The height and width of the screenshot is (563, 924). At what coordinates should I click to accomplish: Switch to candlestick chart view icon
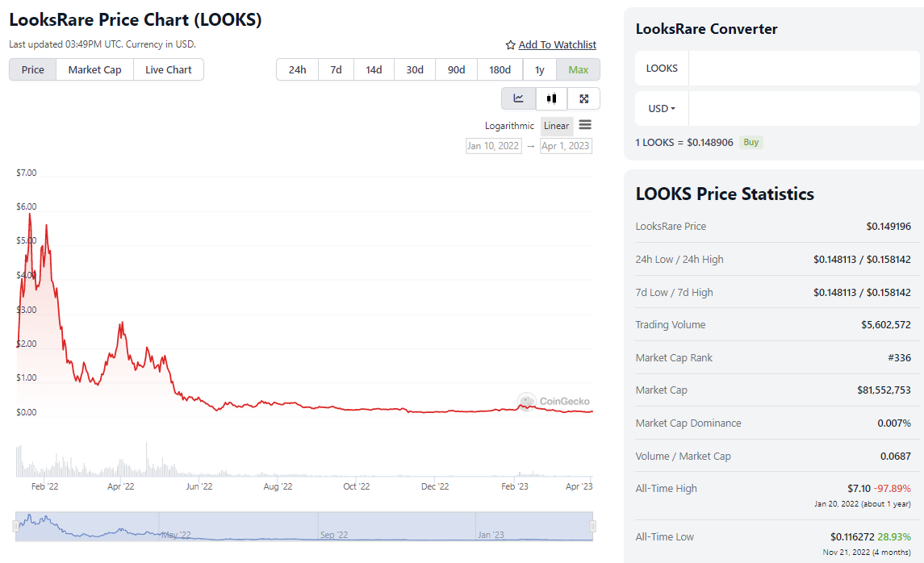(551, 98)
